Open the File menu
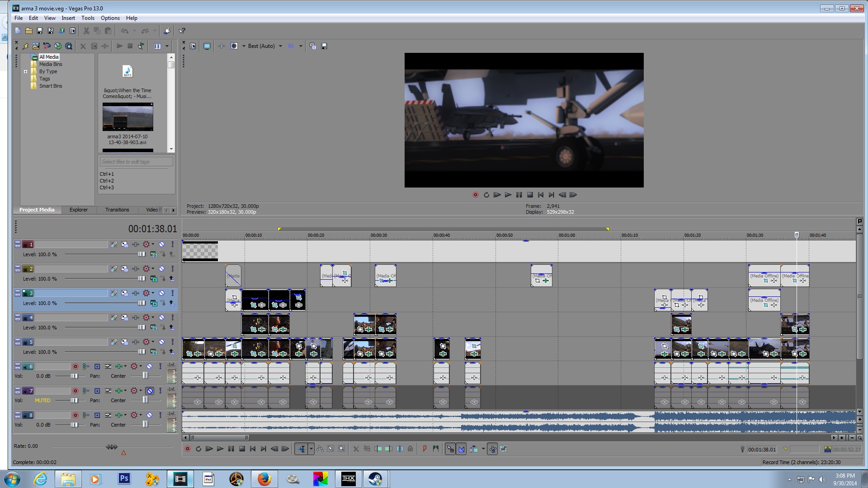Screen dimensions: 868x488 [x=19, y=18]
